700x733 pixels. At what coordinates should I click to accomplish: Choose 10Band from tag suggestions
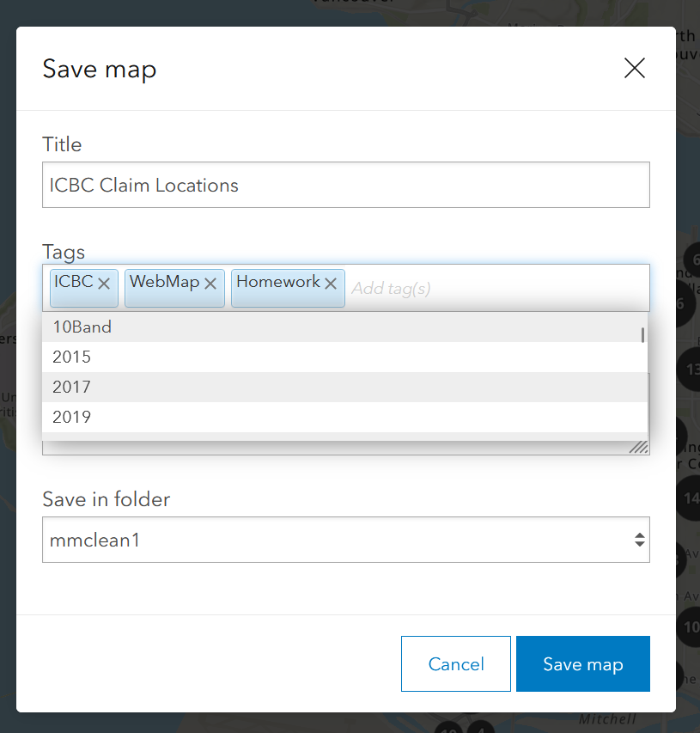click(345, 327)
